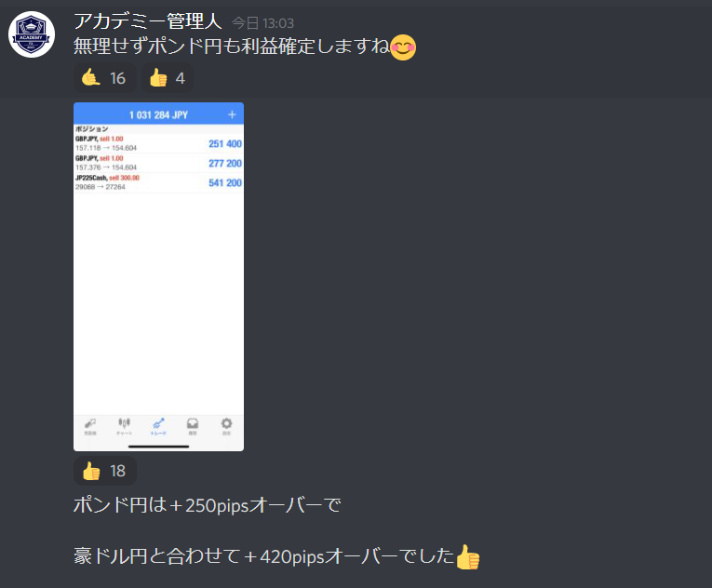Open the attached trading screenshot thumbnail

click(158, 276)
